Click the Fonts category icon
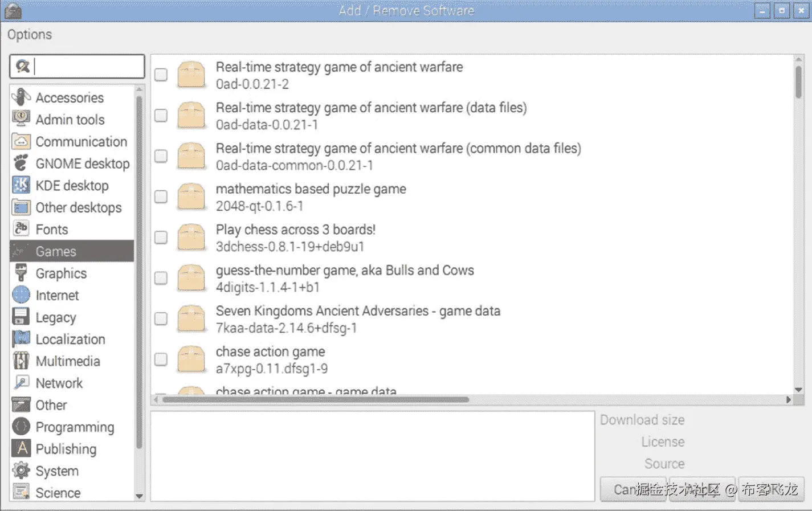 point(21,229)
